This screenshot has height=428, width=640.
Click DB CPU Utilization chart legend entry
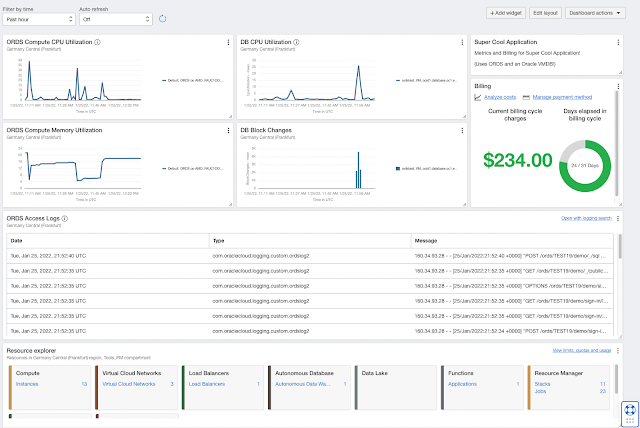pyautogui.click(x=427, y=80)
